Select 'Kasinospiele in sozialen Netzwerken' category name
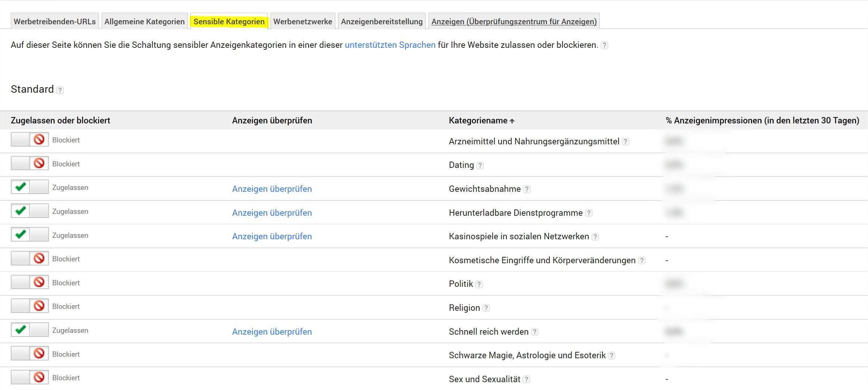Screen dimensions: 868x390 [x=519, y=236]
